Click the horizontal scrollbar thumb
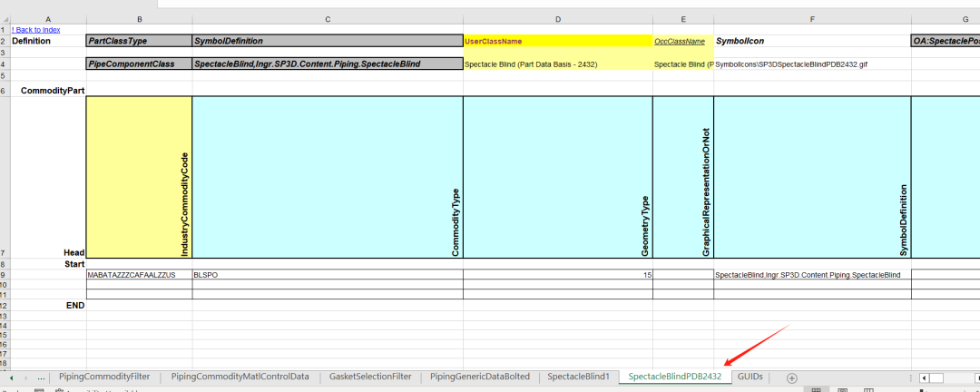The image size is (980, 392). tap(936, 377)
